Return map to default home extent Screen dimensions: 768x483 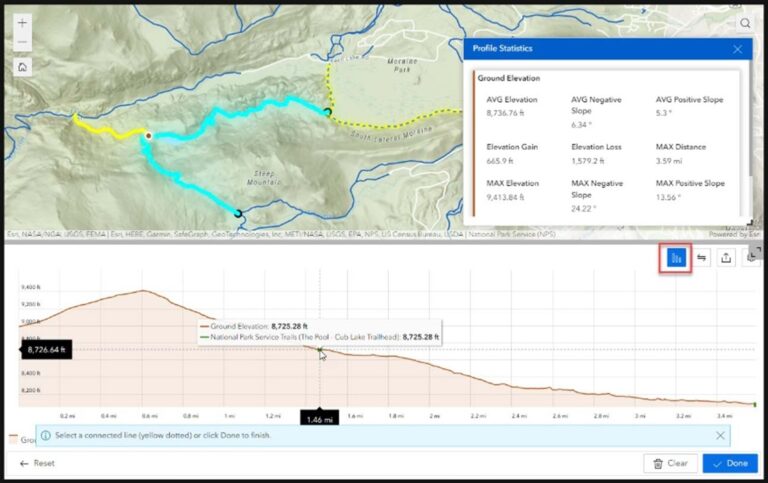23,67
